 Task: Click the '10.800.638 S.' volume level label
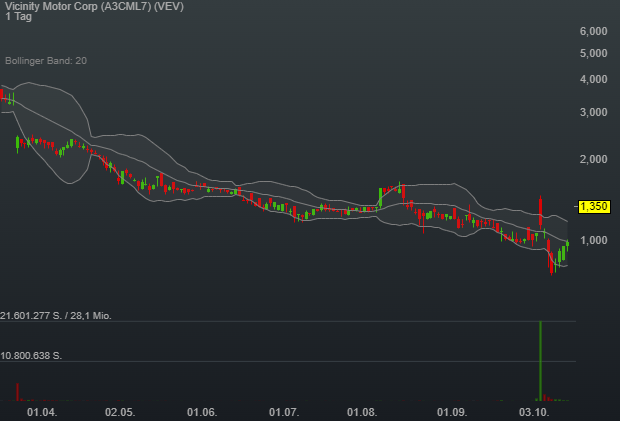point(31,355)
